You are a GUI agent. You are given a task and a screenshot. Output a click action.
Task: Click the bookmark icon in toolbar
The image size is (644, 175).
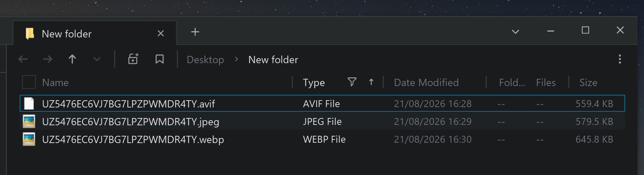coord(159,59)
